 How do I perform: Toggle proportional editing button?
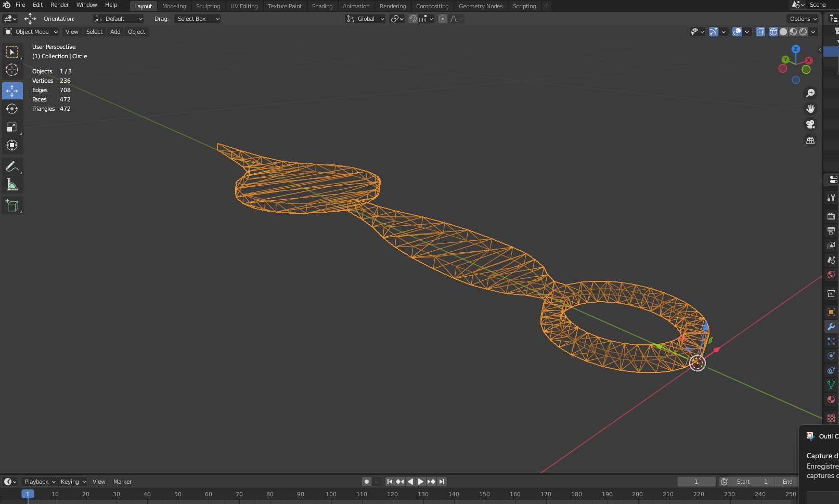coord(443,19)
